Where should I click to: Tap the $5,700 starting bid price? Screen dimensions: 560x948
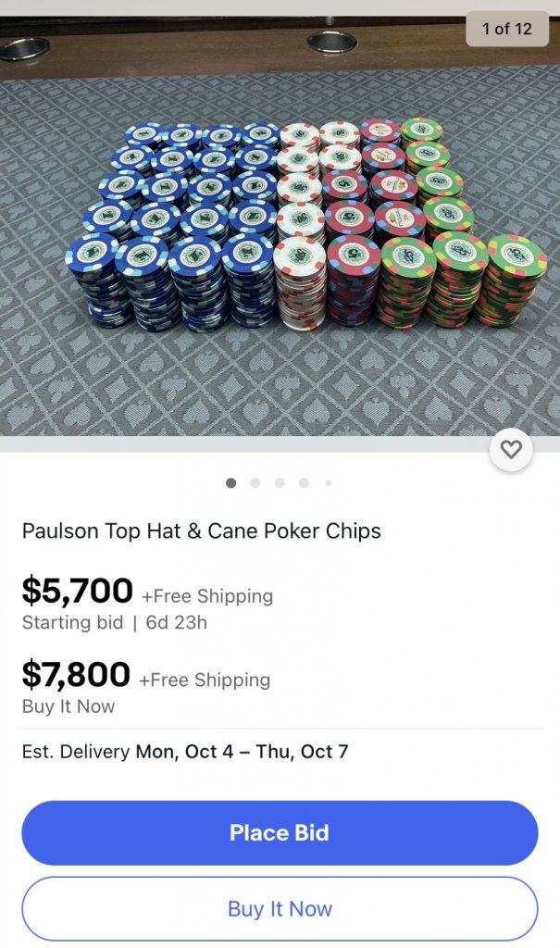point(78,591)
